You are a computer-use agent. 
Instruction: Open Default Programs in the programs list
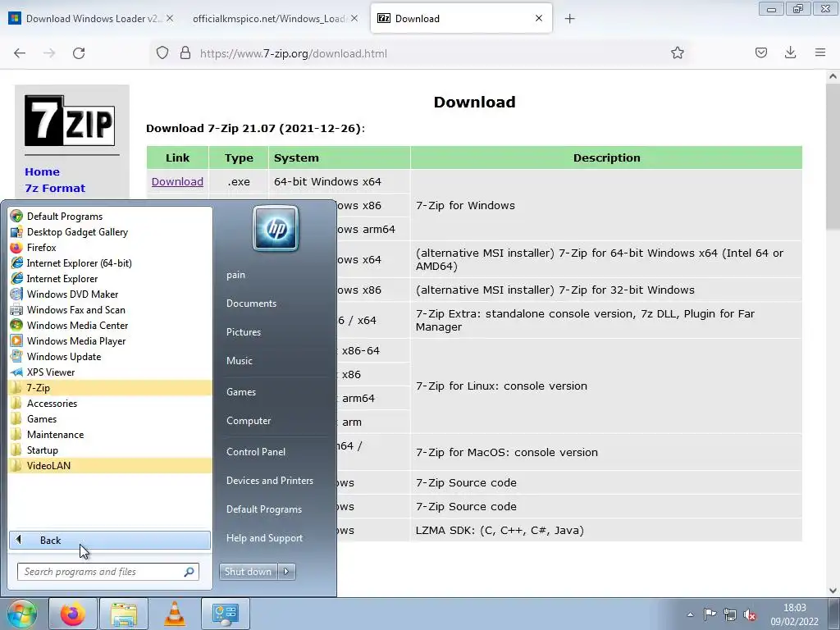tap(110, 217)
